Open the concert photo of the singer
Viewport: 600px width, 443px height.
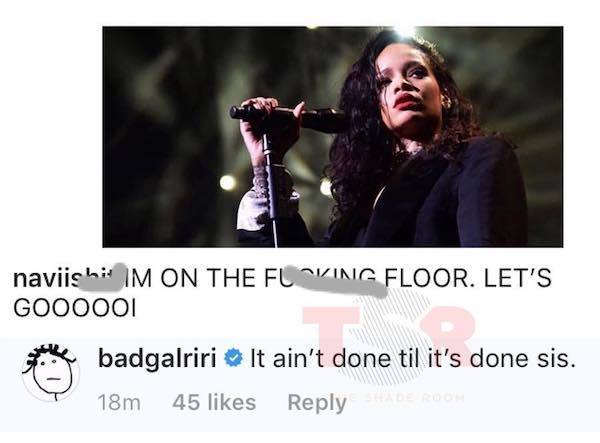coord(333,137)
